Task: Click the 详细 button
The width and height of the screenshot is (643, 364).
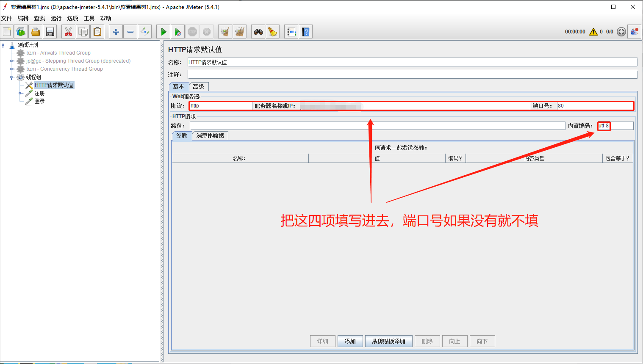Action: [323, 341]
